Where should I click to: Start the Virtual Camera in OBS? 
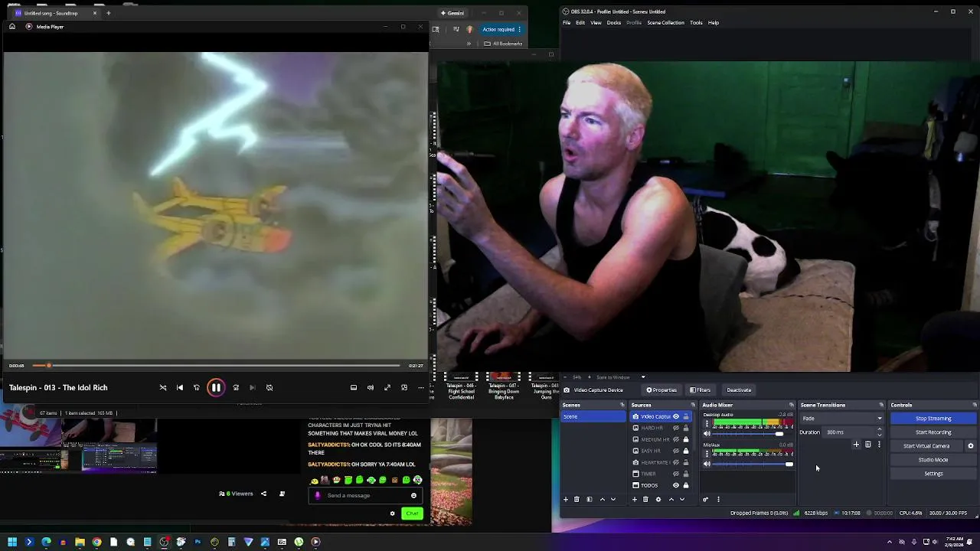pyautogui.click(x=926, y=446)
